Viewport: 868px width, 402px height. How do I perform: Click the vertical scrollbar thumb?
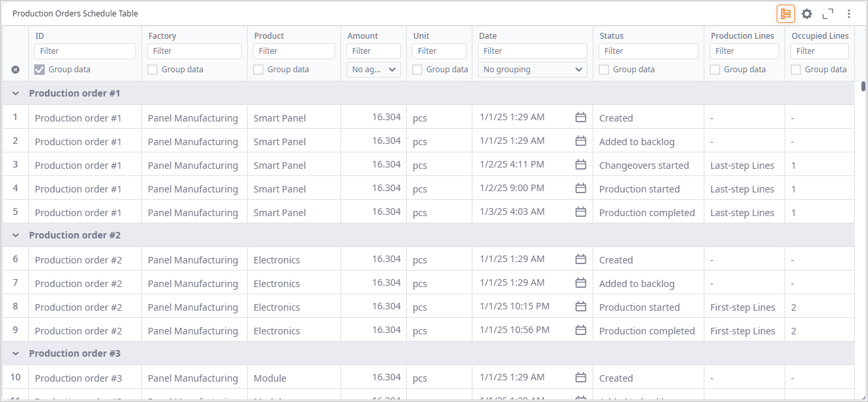pos(863,86)
